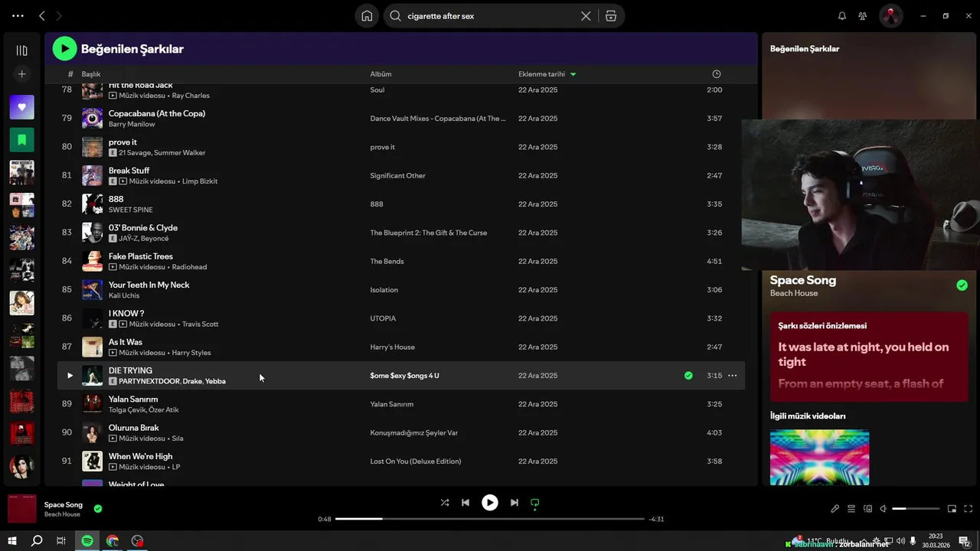This screenshot has width=980, height=551.
Task: Adjust the volume slider
Action: pyautogui.click(x=916, y=509)
